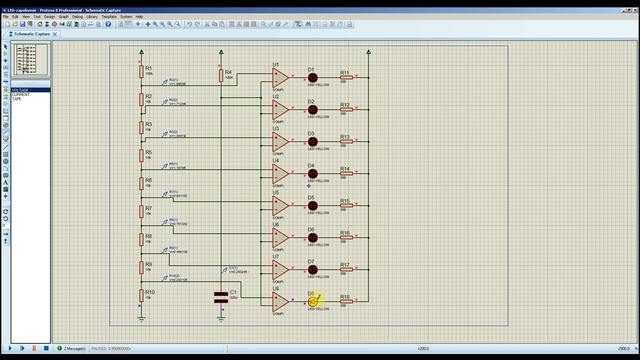640x360 pixels.
Task: Open the Library menu
Action: point(92,17)
